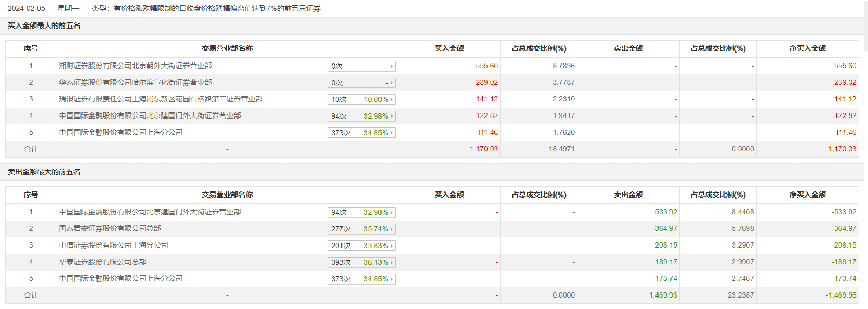This screenshot has width=868, height=309.
Task: Expand the 277次 35.74% box
Action: 362,229
